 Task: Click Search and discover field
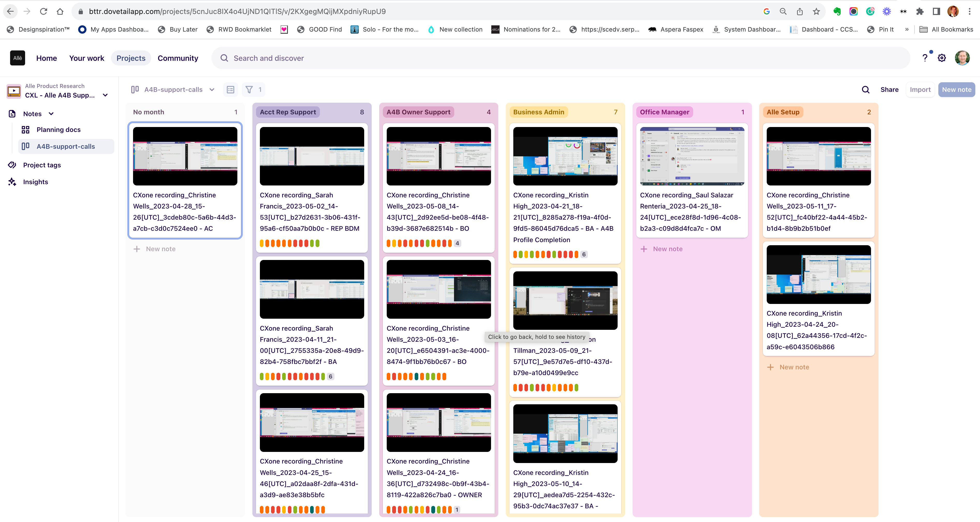coord(561,58)
